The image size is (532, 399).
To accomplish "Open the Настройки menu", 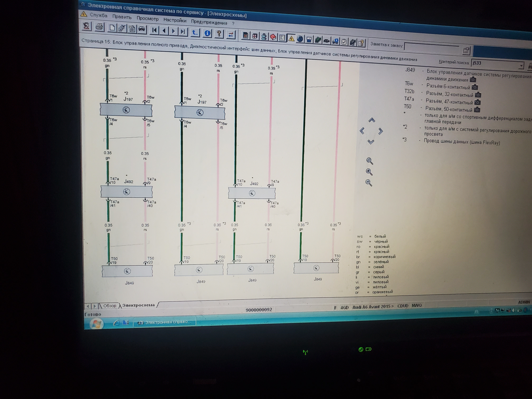I will click(175, 20).
